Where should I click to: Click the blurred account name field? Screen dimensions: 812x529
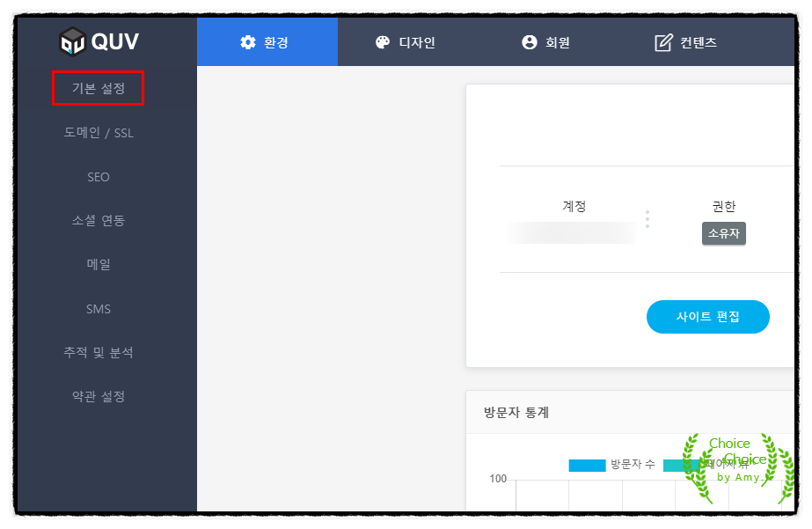click(571, 233)
